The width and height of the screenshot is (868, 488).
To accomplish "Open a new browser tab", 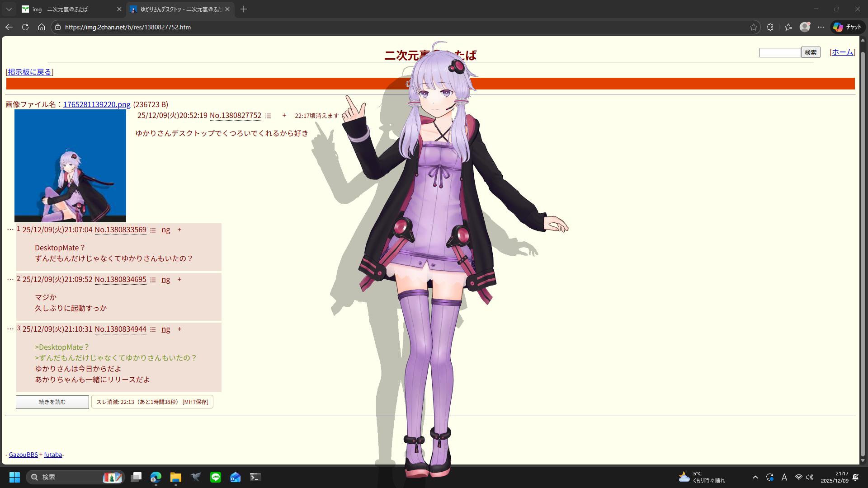I will pyautogui.click(x=244, y=9).
